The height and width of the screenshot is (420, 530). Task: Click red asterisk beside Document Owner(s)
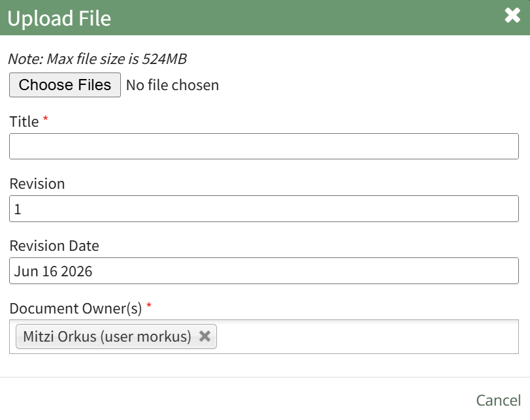pyautogui.click(x=149, y=306)
